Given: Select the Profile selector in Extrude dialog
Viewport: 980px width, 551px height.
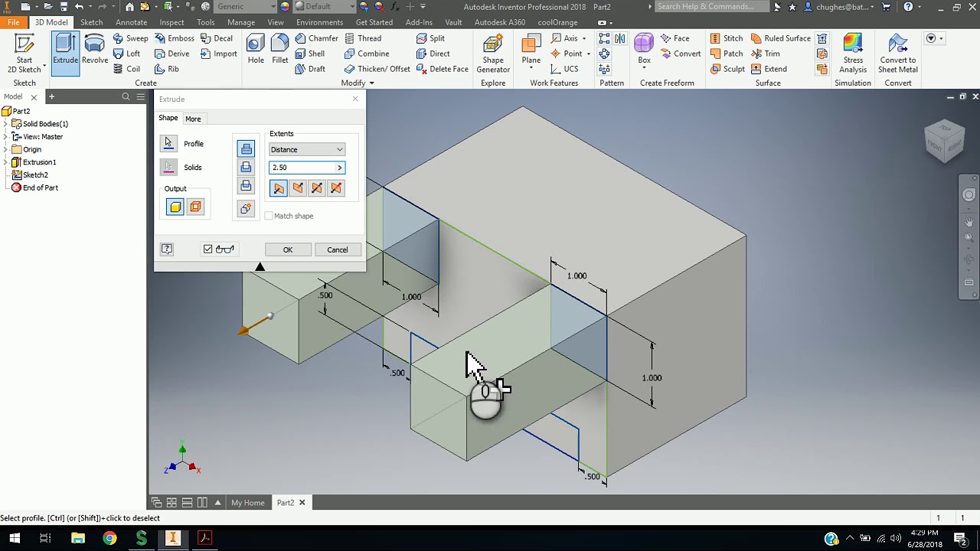Looking at the screenshot, I should point(168,143).
